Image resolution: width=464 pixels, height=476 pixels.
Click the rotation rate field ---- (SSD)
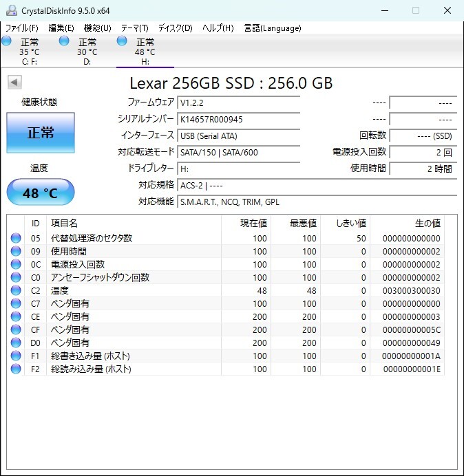(x=423, y=136)
